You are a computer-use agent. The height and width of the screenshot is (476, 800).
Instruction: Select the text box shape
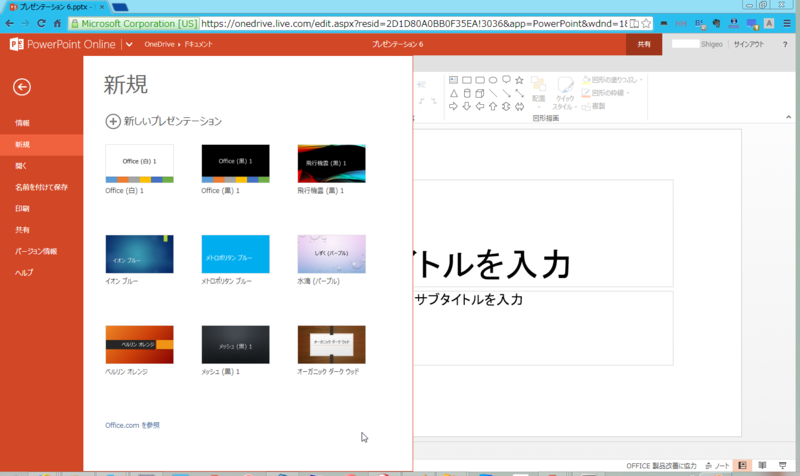click(453, 80)
